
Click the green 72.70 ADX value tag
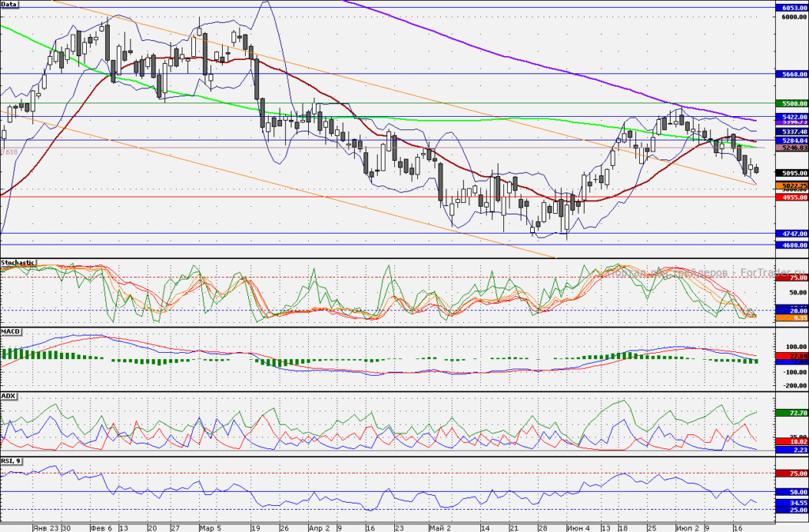792,413
